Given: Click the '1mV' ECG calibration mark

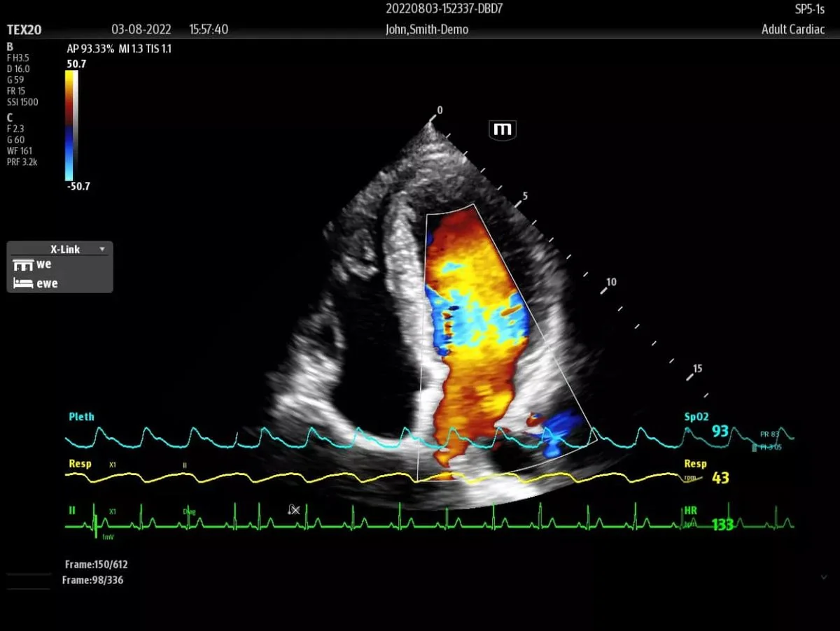Looking at the screenshot, I should tap(106, 537).
